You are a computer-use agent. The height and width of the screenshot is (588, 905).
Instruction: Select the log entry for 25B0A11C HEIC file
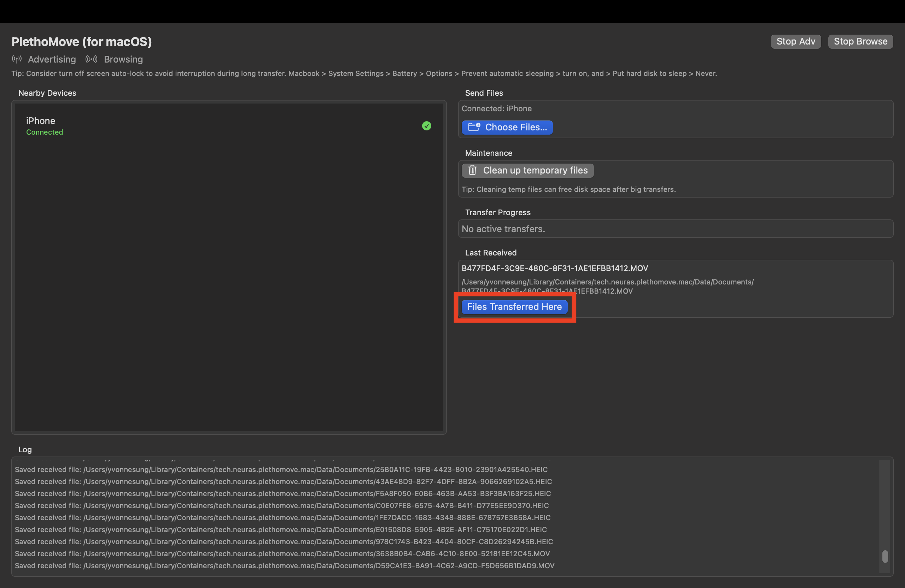(x=281, y=469)
